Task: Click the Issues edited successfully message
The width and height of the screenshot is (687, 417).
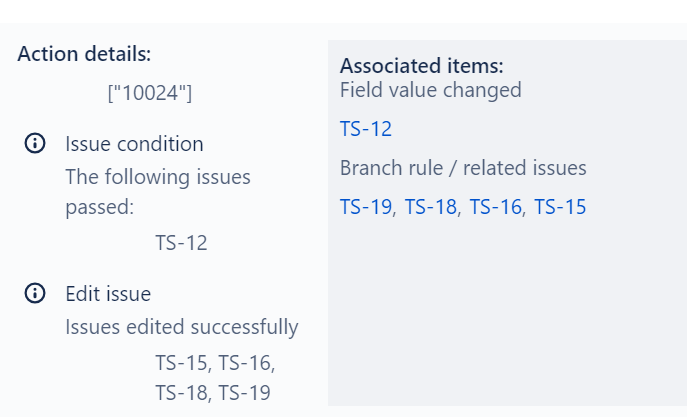Action: [182, 327]
